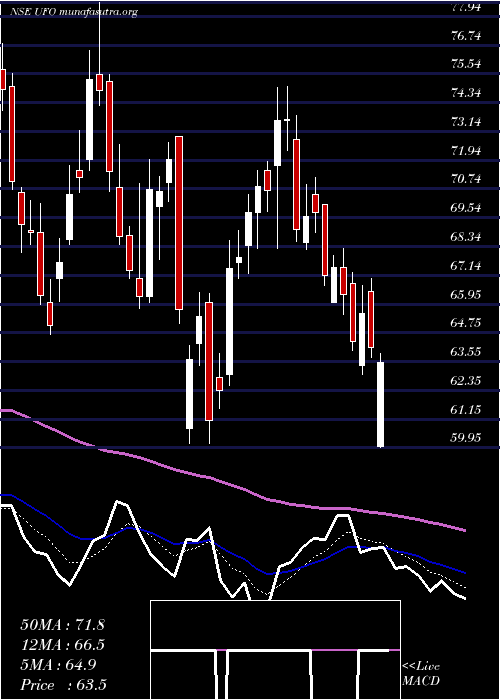This screenshot has height=700, width=500.
Task: Click the Price : 63.5 readout
Action: tap(63, 685)
